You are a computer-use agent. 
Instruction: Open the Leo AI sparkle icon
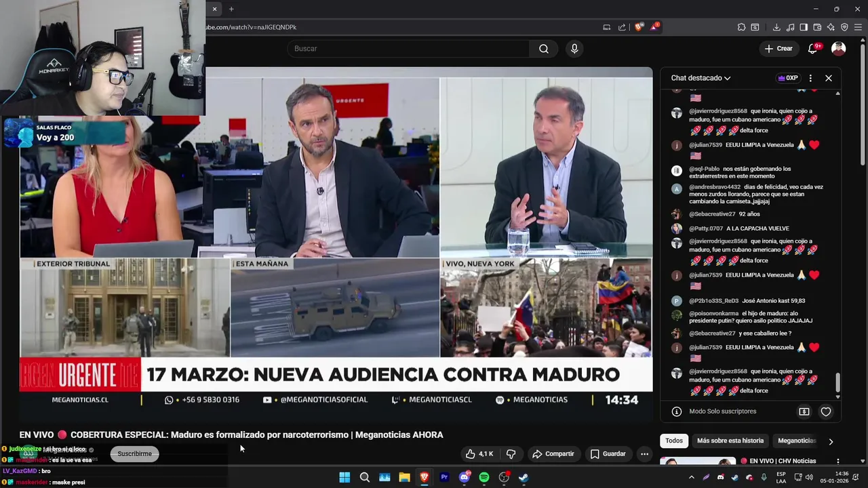[831, 27]
